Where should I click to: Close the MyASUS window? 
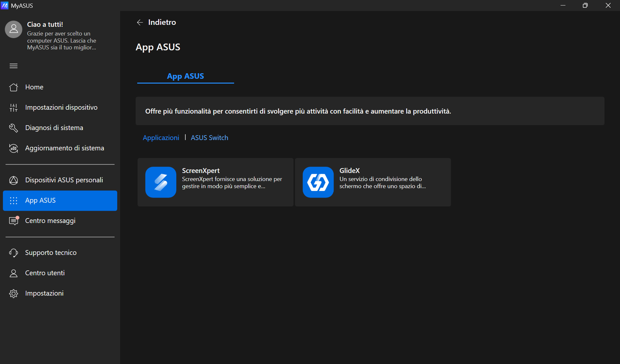[608, 5]
